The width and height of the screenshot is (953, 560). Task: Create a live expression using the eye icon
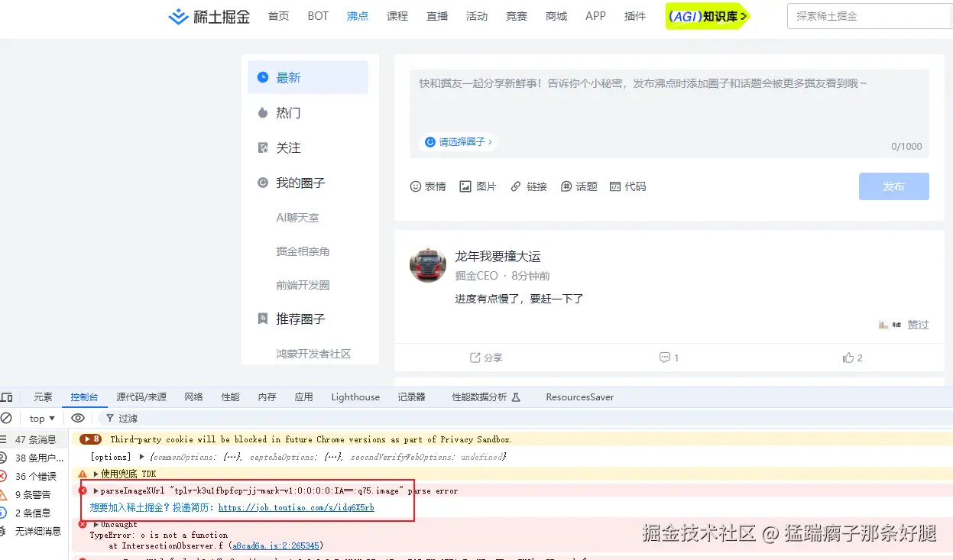(77, 418)
